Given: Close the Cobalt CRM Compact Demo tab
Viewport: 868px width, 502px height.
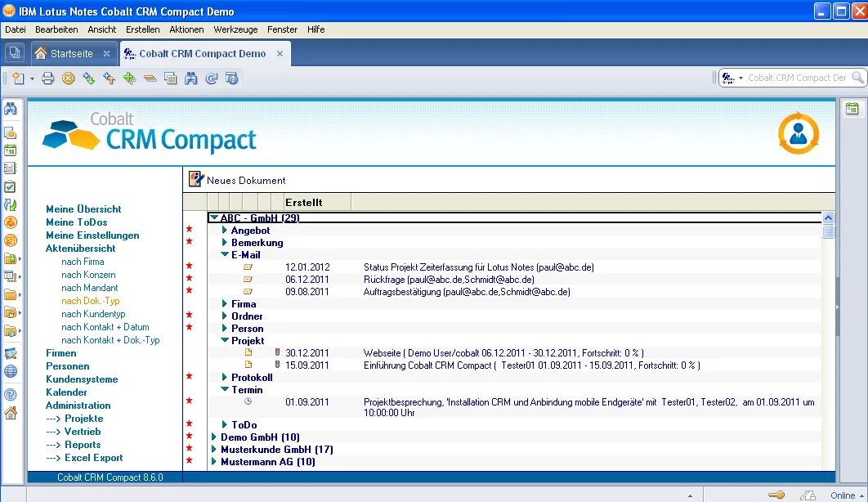Looking at the screenshot, I should (x=280, y=54).
